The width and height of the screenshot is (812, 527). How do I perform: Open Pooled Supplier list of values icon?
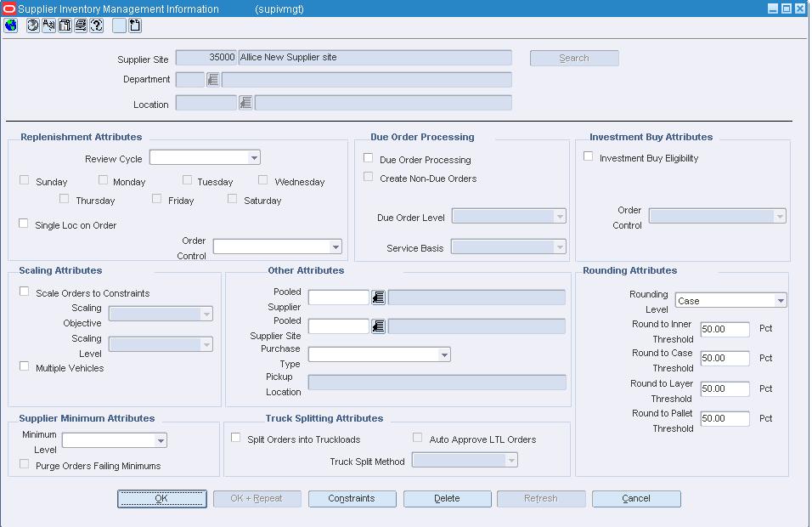pos(379,297)
